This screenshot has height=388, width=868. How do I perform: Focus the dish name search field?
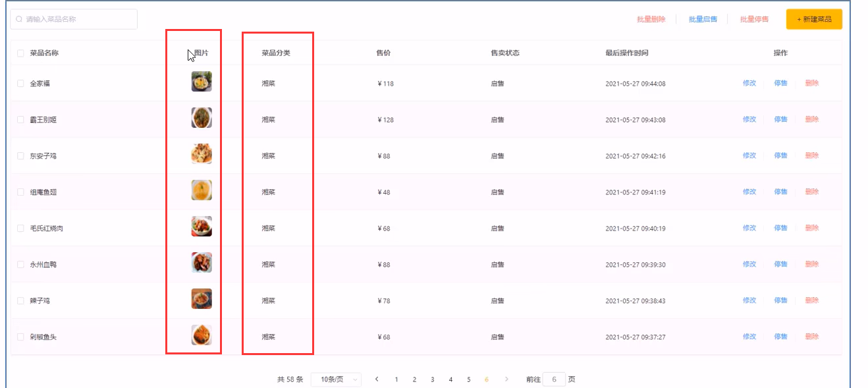point(79,20)
